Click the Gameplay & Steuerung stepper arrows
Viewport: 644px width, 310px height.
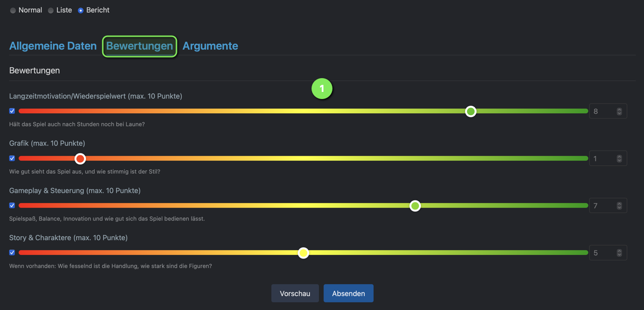pos(619,206)
